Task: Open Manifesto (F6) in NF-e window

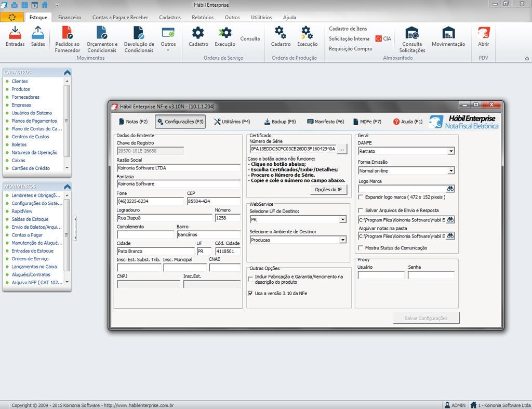Action: 325,122
